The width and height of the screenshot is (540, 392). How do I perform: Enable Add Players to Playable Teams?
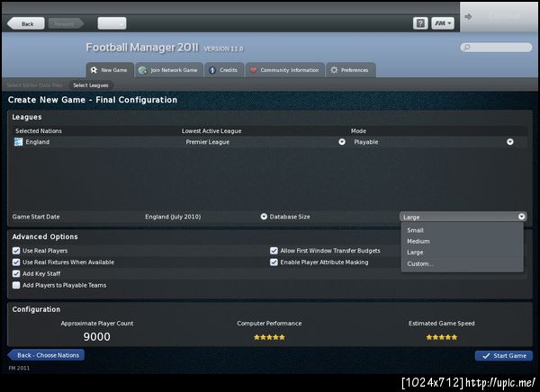pos(16,285)
